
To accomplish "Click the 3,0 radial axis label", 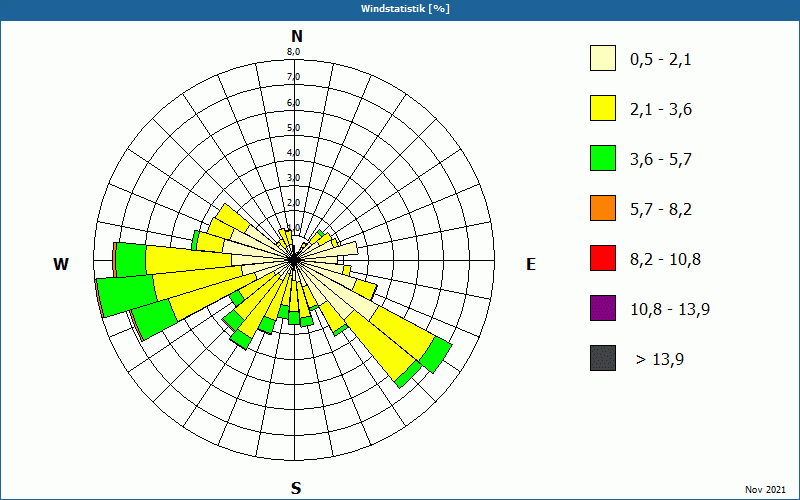I will click(x=293, y=178).
